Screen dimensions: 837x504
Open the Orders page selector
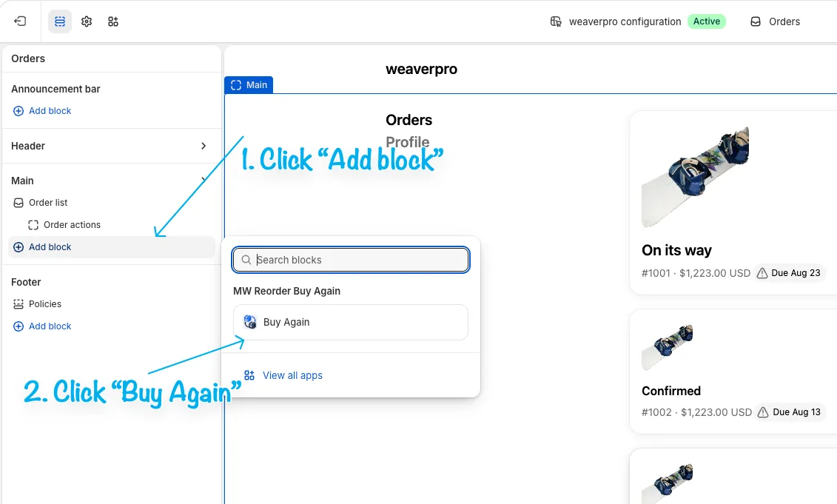775,21
